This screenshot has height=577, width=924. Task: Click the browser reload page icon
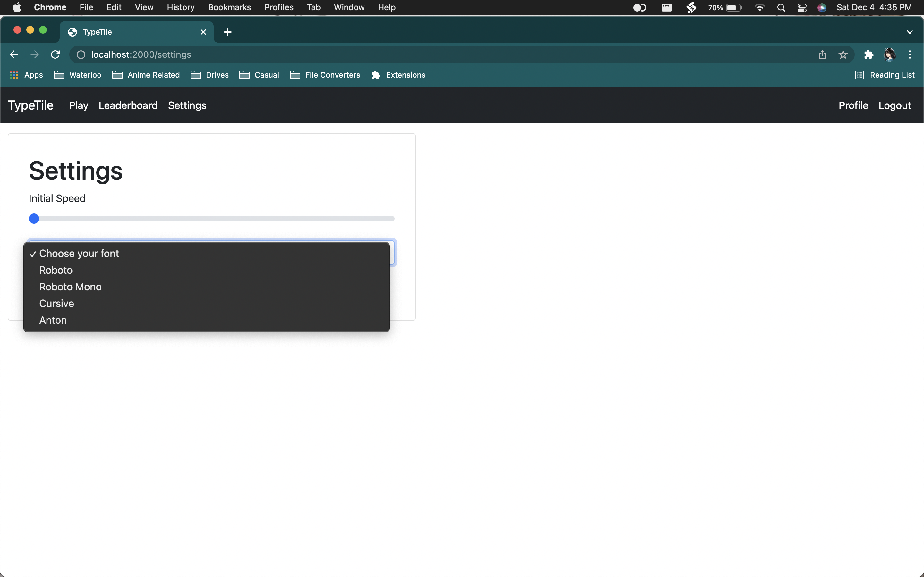pos(56,54)
